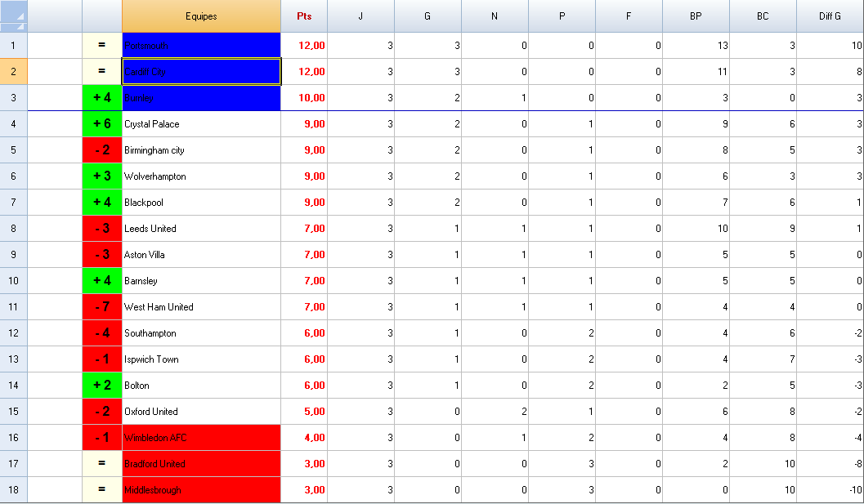Select the Wimbledon AFC team cell
Screen dimensions: 864x504
[201, 438]
